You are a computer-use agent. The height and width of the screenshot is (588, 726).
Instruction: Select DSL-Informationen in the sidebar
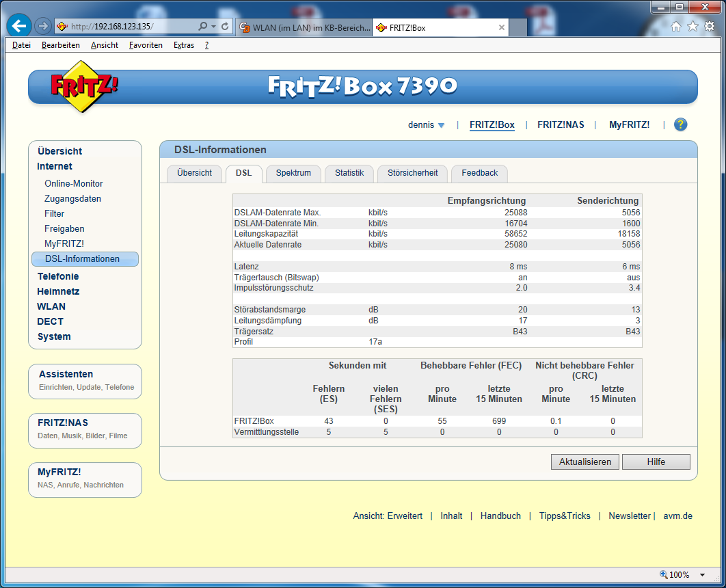[x=85, y=259]
